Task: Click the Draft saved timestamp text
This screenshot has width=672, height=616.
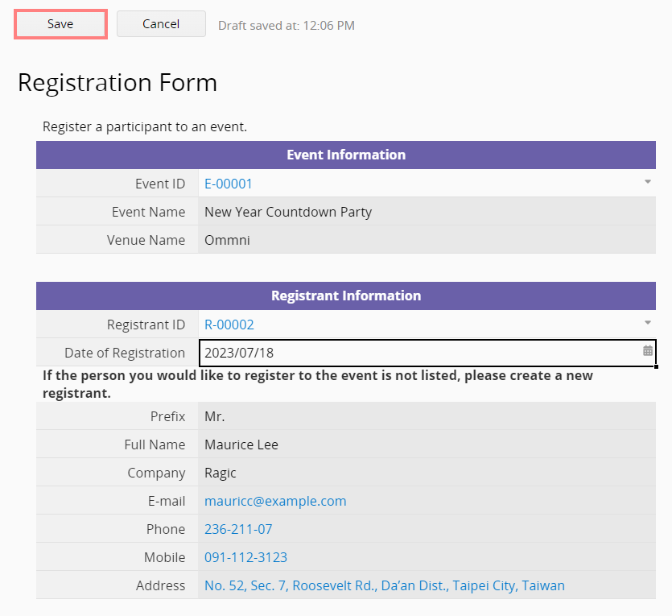Action: tap(287, 25)
